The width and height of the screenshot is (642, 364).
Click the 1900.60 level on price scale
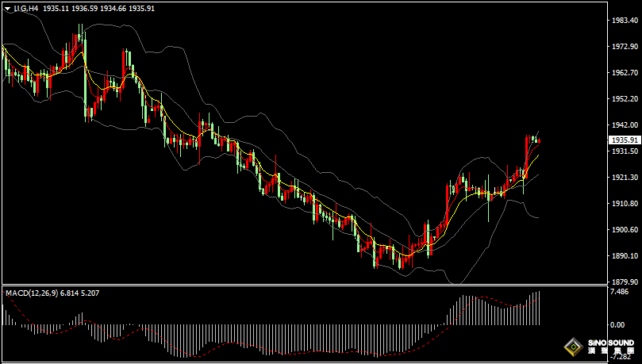pyautogui.click(x=622, y=230)
